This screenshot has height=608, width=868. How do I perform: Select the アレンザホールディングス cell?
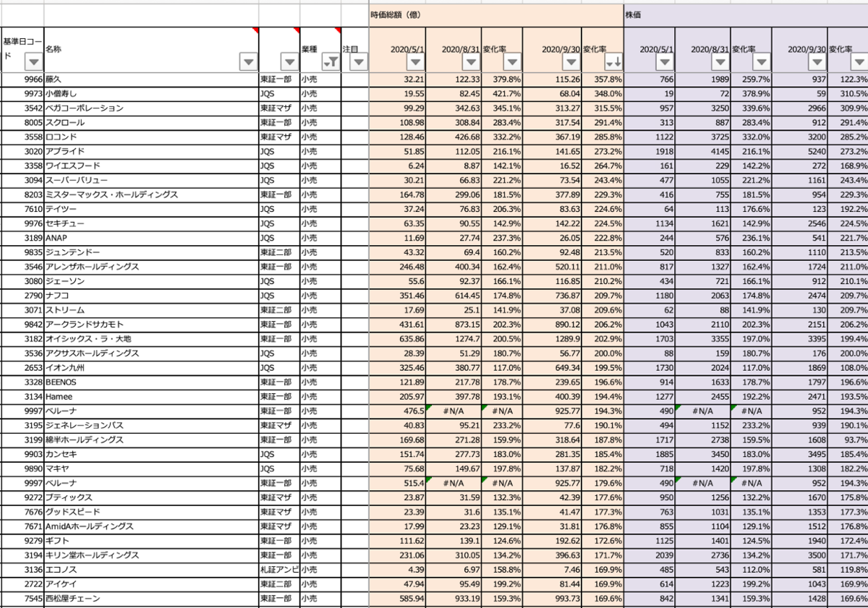click(151, 267)
